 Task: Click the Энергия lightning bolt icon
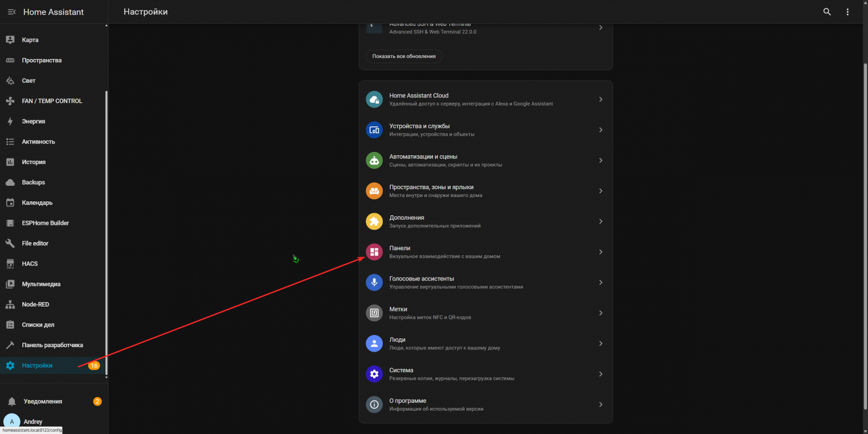10,121
